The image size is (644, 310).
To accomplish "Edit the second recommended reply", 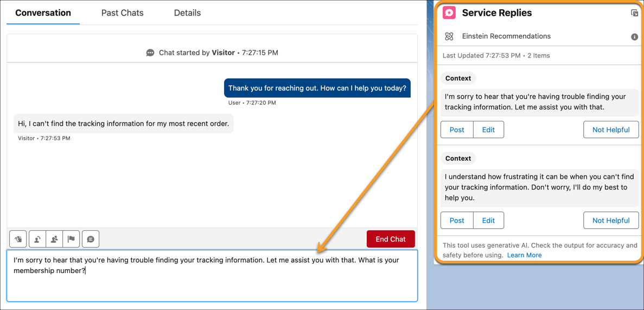I will [x=488, y=221].
